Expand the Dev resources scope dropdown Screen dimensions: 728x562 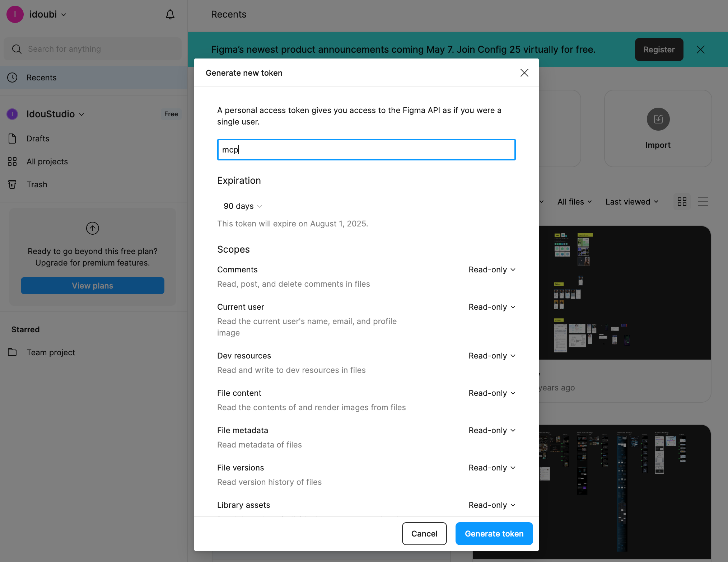coord(492,356)
